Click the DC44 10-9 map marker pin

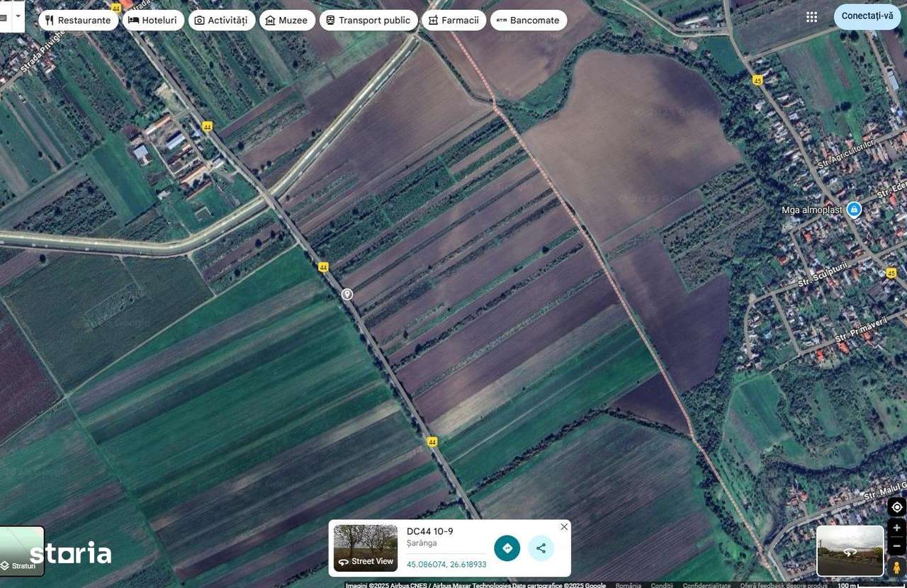pyautogui.click(x=347, y=293)
